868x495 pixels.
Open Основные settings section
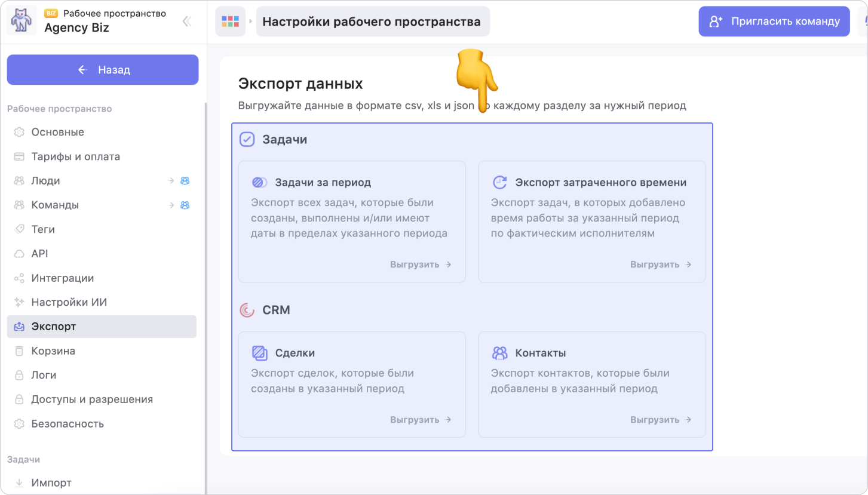(57, 132)
